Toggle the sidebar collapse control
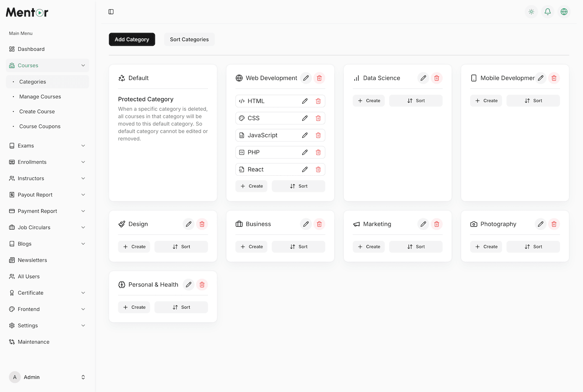This screenshot has height=392, width=583. click(x=111, y=12)
